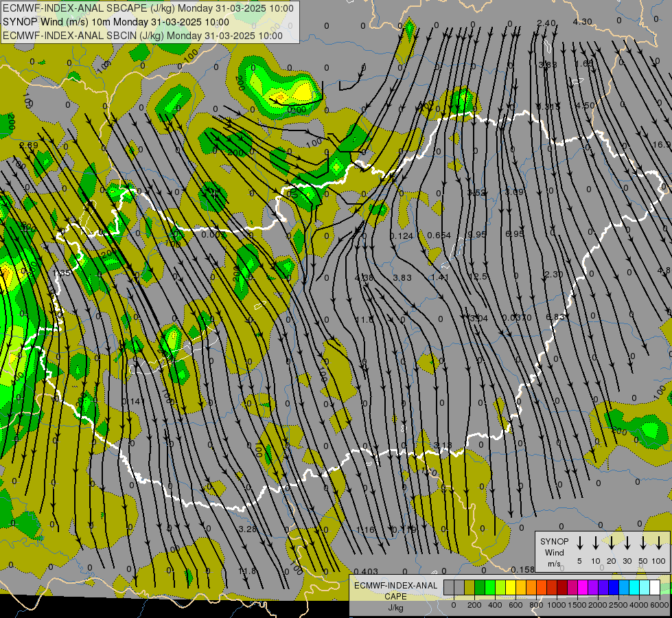Click the 10 m/s wind arrow in legend
Viewport: 672px width, 618px height.
pyautogui.click(x=595, y=543)
